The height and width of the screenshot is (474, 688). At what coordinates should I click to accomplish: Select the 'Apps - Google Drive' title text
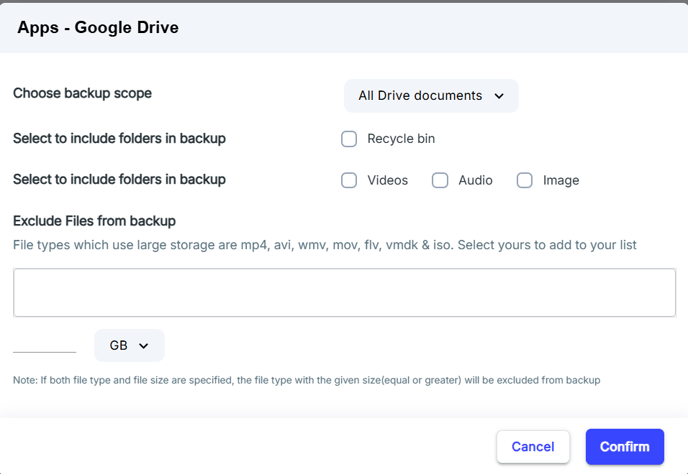click(98, 27)
